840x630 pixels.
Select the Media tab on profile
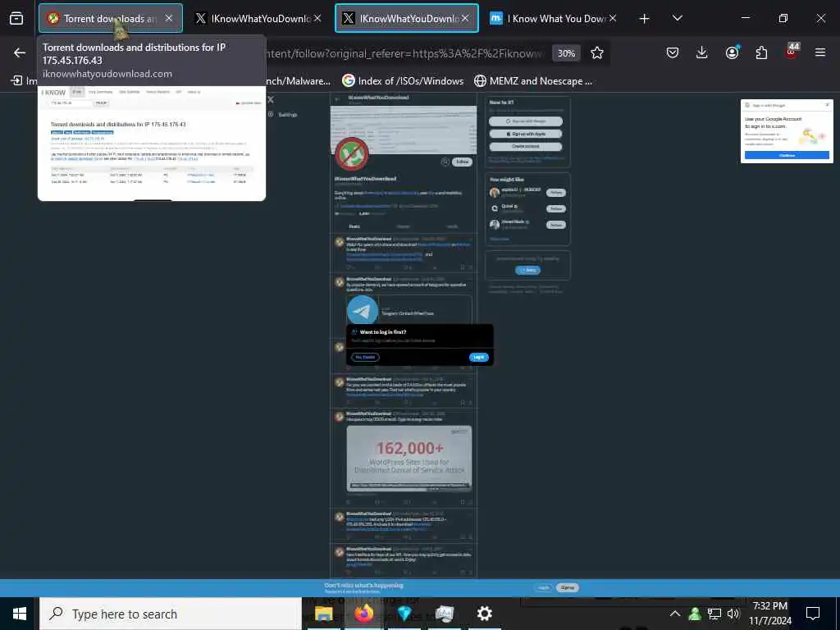click(452, 226)
